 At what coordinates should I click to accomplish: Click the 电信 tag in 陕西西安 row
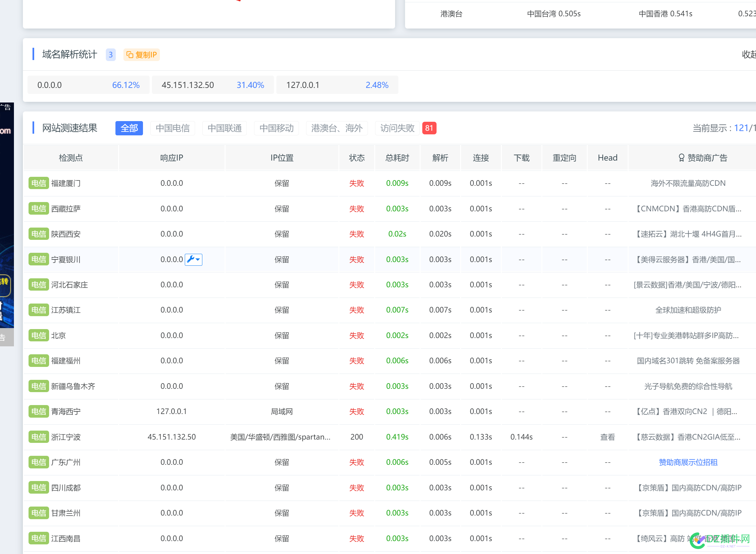click(38, 234)
